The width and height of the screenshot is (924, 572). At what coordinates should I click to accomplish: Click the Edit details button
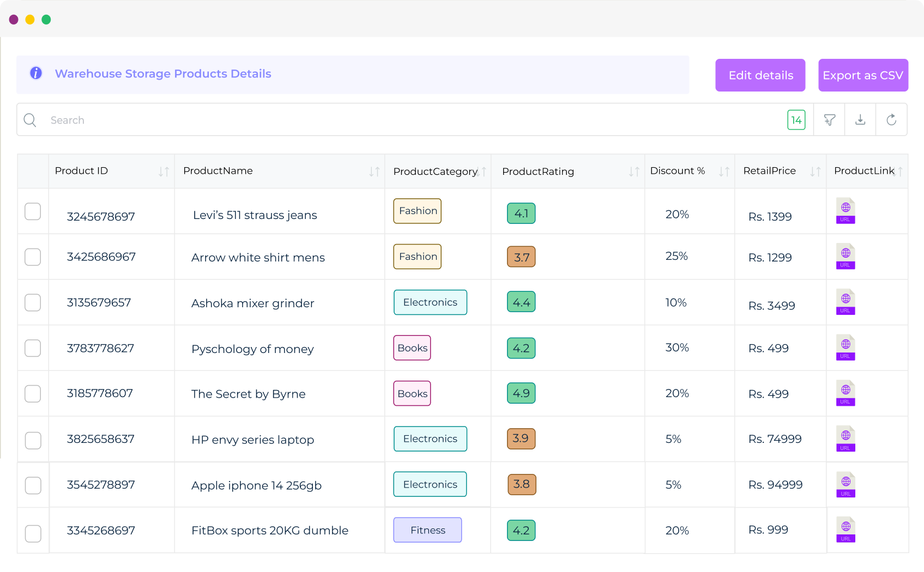[x=760, y=75]
